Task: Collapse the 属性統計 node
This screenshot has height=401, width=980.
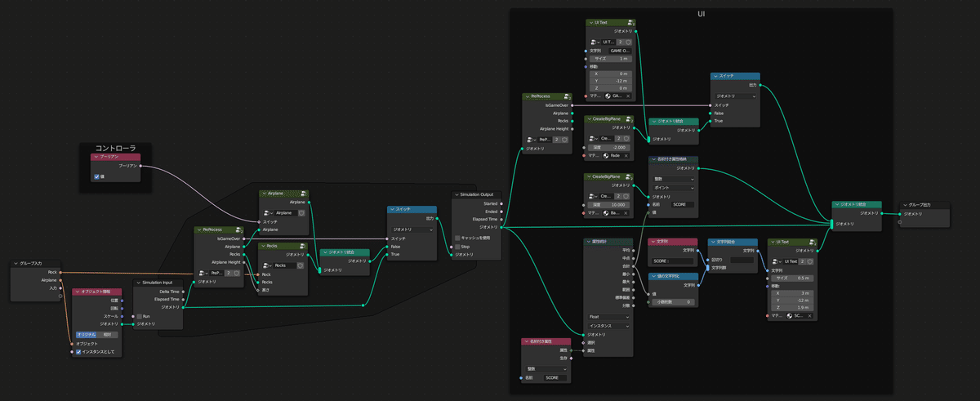Action: [590, 242]
